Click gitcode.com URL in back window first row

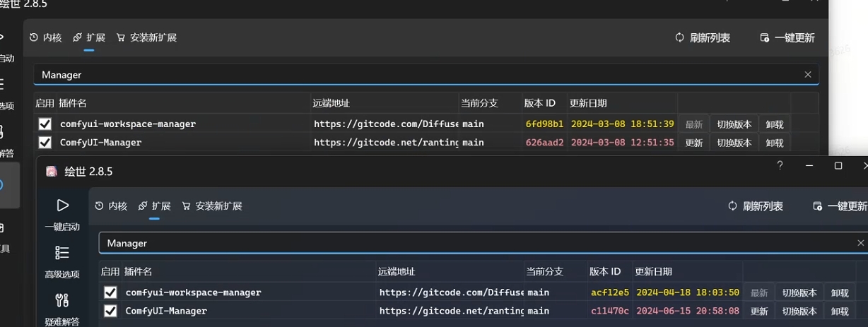click(x=387, y=124)
